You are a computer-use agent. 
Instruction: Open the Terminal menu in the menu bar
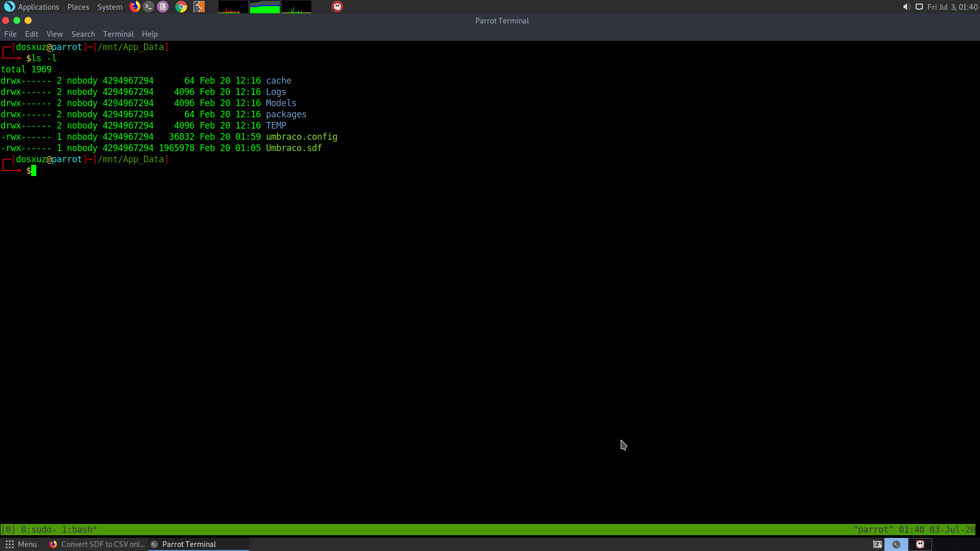pyautogui.click(x=118, y=34)
